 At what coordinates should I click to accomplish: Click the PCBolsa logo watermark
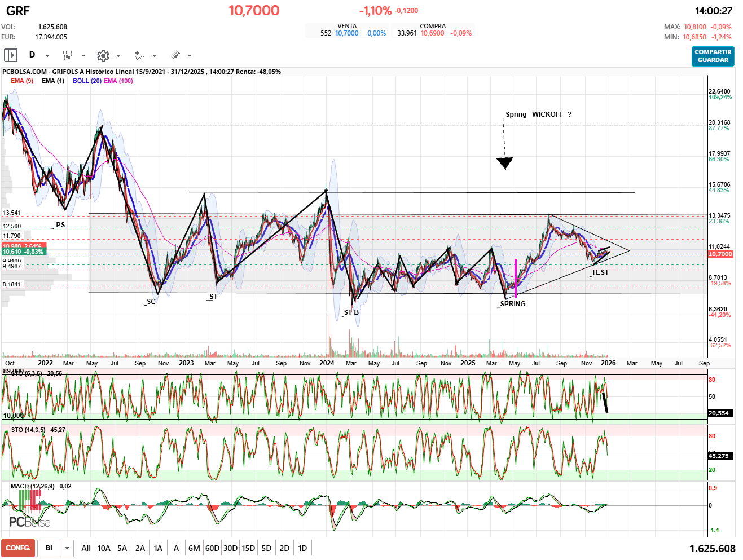click(29, 510)
